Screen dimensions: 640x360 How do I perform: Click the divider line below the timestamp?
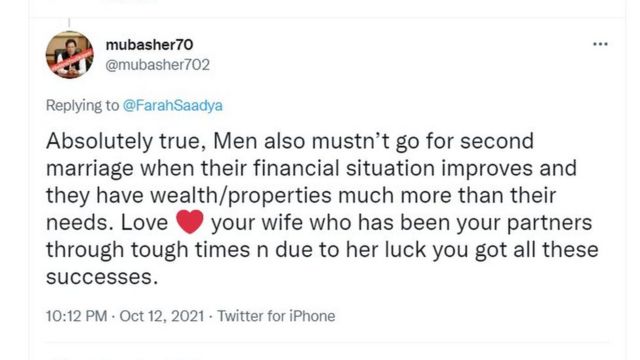[327, 343]
